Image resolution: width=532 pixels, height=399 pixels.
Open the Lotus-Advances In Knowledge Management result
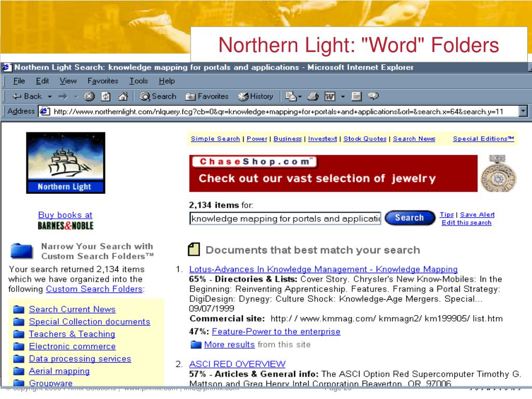(323, 270)
